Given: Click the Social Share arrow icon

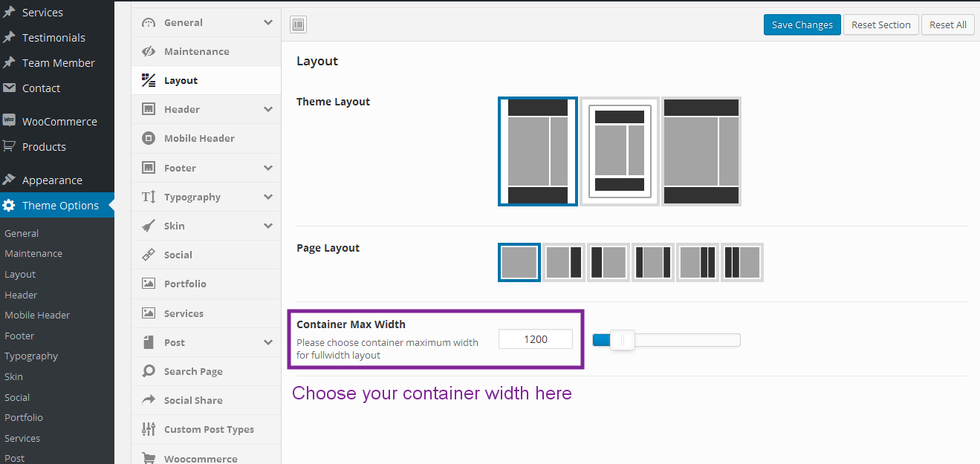Looking at the screenshot, I should pyautogui.click(x=149, y=400).
